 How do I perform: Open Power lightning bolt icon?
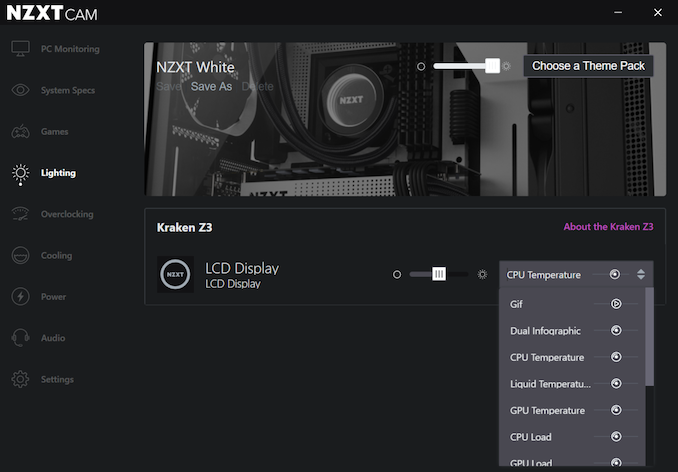(x=20, y=297)
